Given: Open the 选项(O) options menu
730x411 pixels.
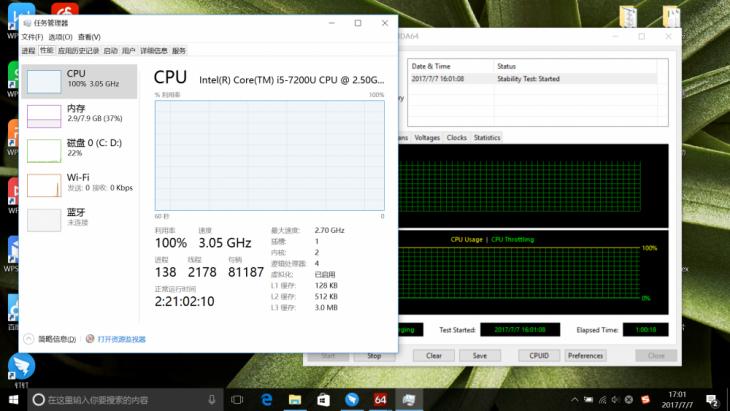Looking at the screenshot, I should pyautogui.click(x=61, y=37).
